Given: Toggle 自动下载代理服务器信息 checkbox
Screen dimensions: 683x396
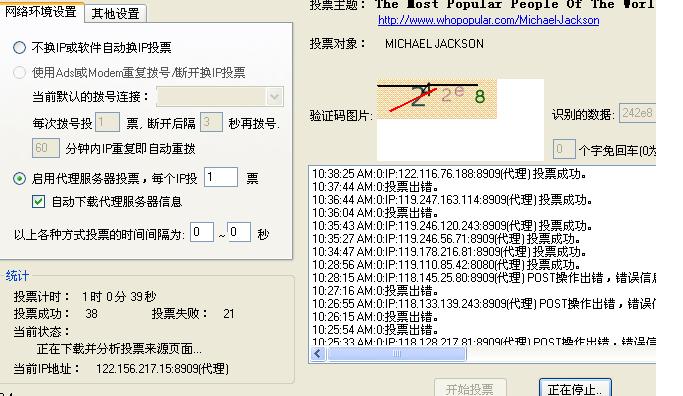Looking at the screenshot, I should pos(38,201).
